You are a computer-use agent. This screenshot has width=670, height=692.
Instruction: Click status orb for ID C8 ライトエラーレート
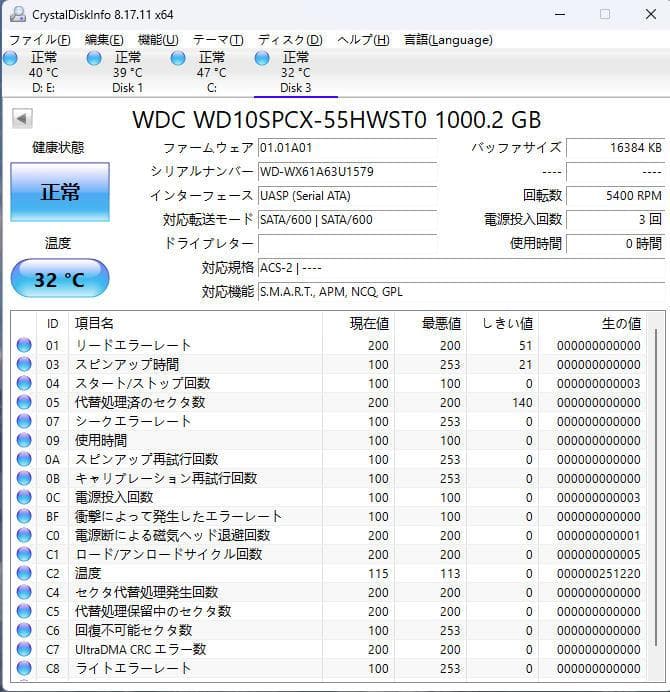point(24,668)
